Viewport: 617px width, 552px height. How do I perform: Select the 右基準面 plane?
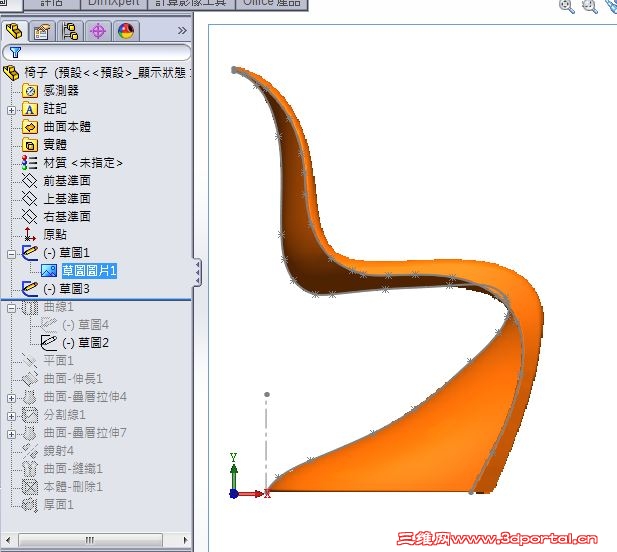point(67,216)
